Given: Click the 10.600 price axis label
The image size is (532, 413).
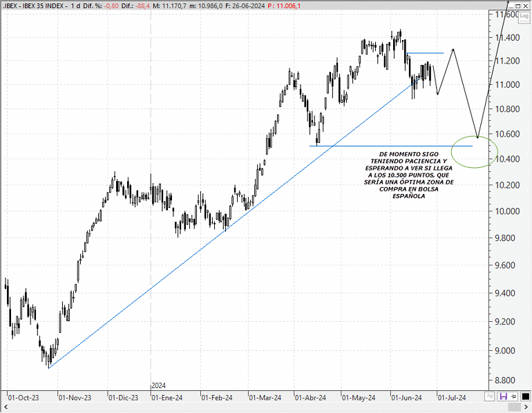Looking at the screenshot, I should tap(507, 134).
